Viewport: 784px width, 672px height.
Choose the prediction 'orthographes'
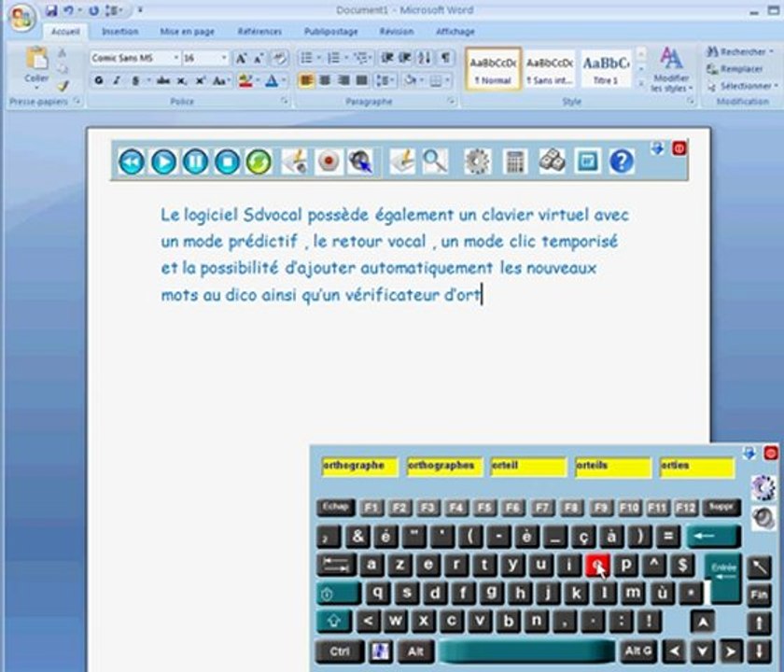click(445, 467)
